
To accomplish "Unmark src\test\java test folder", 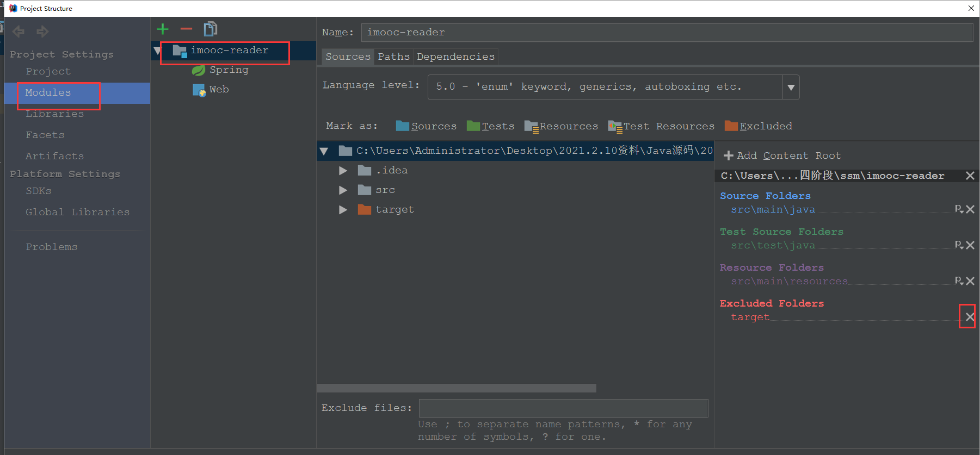I will point(970,245).
